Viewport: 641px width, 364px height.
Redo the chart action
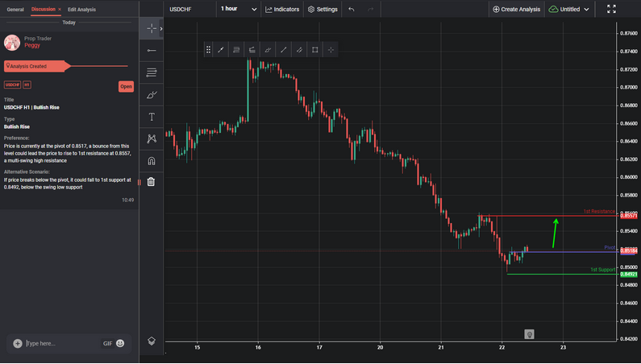(x=370, y=9)
